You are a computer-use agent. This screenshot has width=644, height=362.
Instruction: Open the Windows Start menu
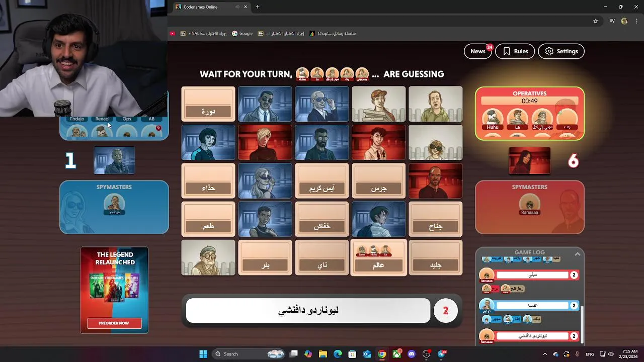pyautogui.click(x=203, y=354)
